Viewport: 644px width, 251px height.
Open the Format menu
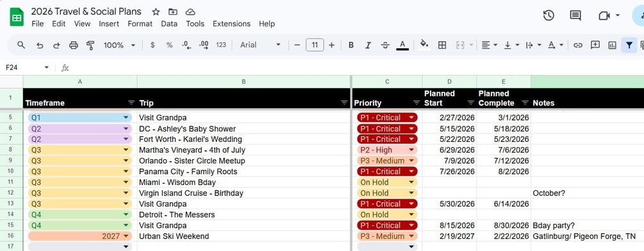coord(140,24)
